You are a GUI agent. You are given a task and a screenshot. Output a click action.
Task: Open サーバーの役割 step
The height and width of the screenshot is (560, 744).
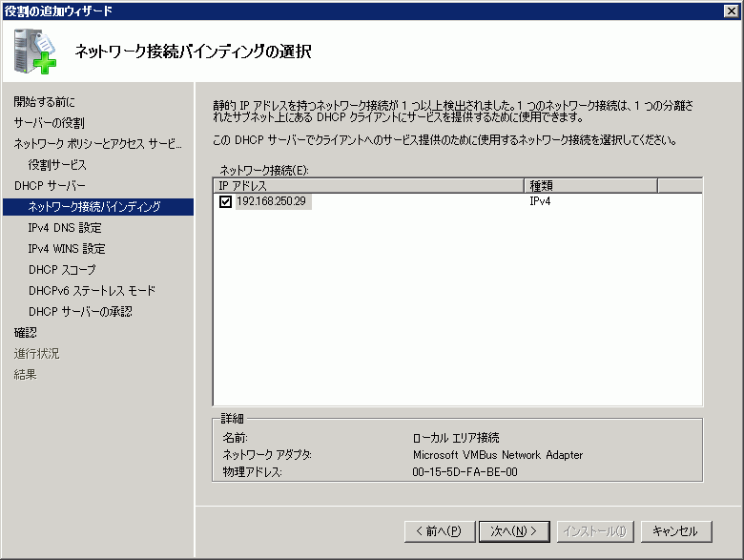50,123
